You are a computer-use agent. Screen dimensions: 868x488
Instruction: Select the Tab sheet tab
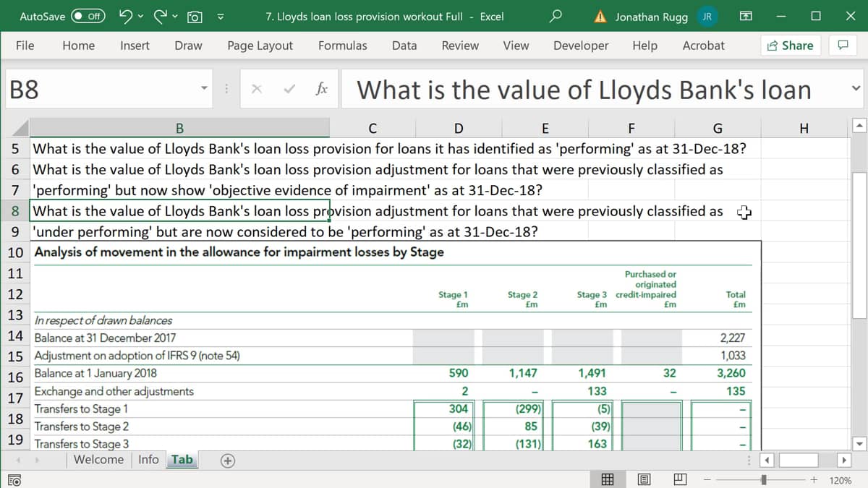click(182, 460)
